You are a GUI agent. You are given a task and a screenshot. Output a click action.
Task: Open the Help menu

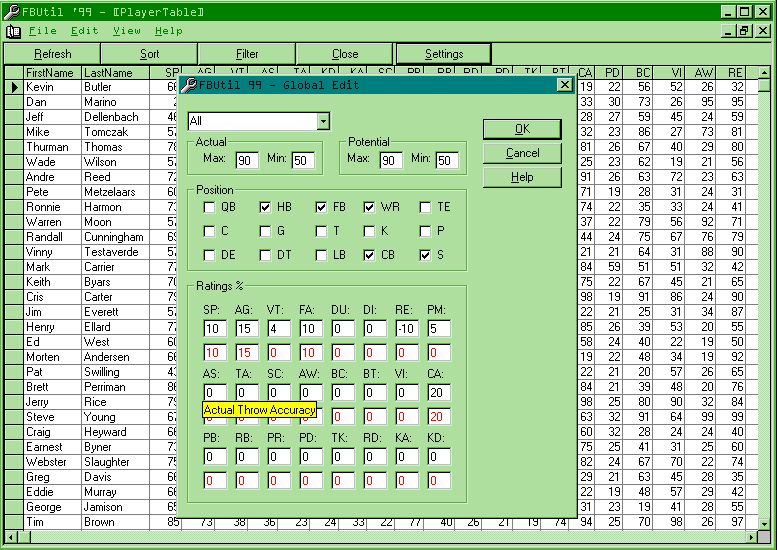coord(168,31)
